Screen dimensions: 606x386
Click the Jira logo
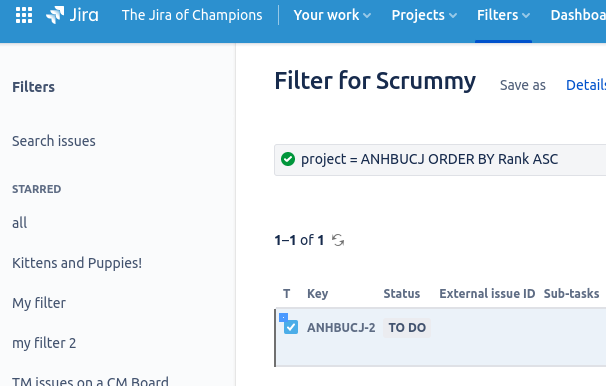[x=72, y=15]
